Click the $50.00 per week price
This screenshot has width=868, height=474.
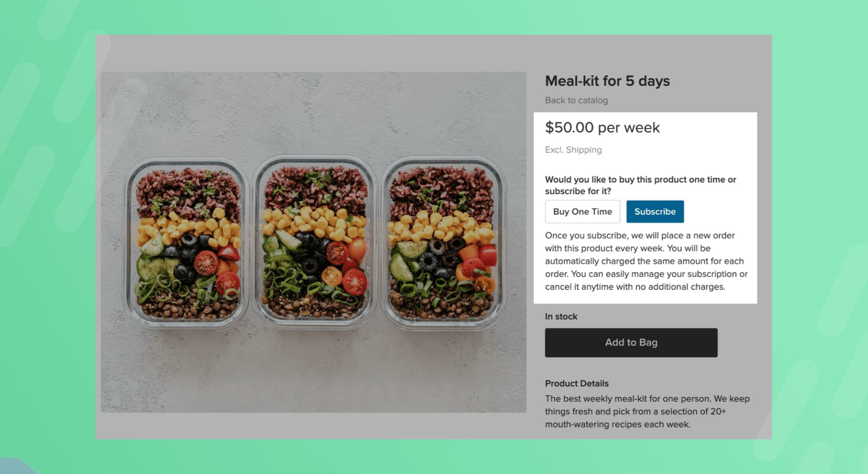pos(602,128)
